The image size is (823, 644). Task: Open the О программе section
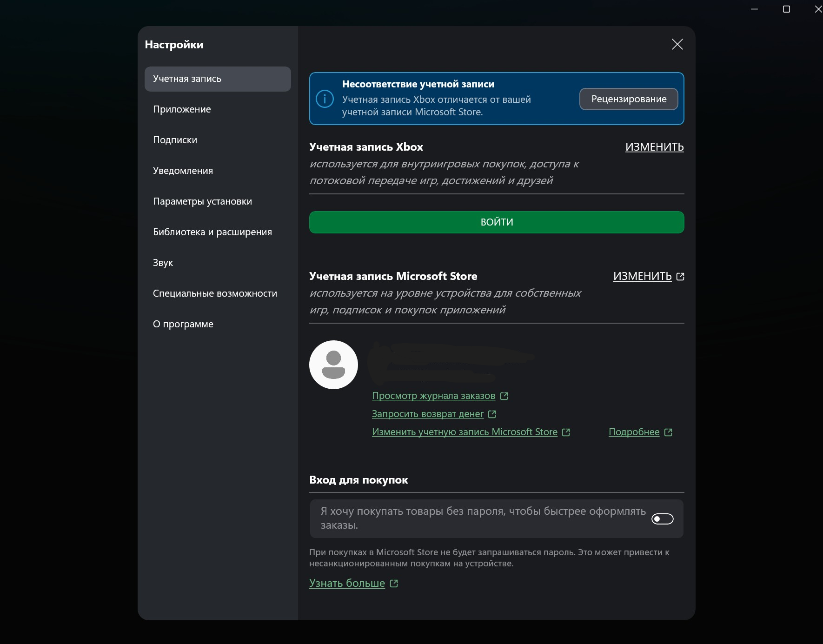coord(183,324)
